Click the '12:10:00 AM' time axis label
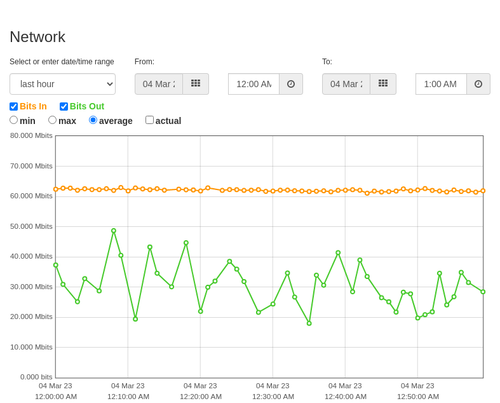Viewport: 500px width, 403px height. pyautogui.click(x=128, y=397)
